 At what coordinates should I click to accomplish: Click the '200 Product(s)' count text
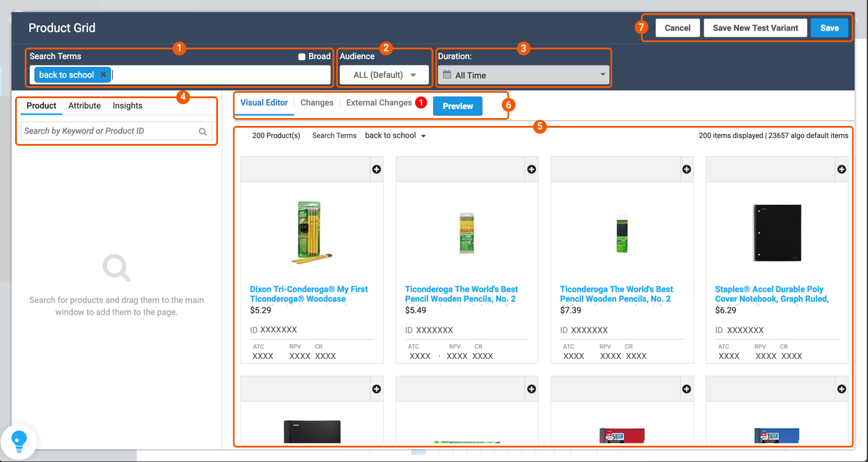(276, 136)
